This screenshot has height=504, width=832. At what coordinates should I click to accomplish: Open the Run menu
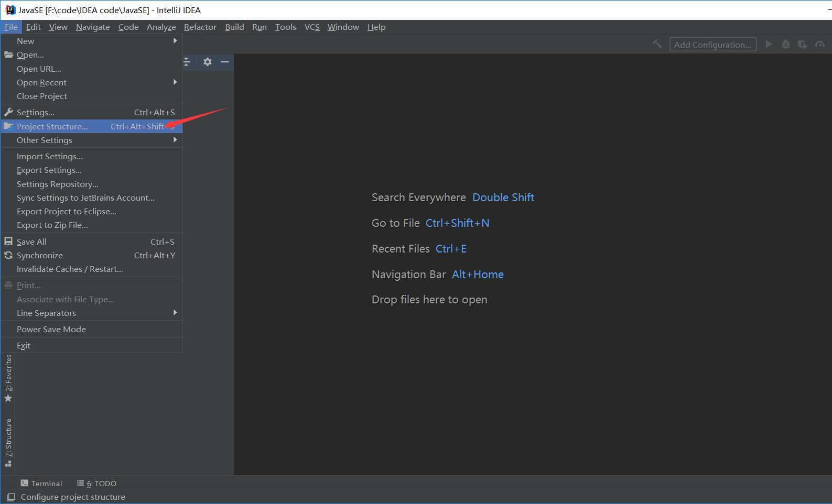pos(260,27)
